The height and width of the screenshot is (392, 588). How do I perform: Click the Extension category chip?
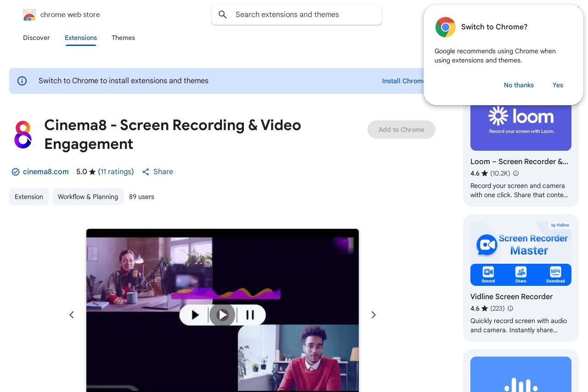click(x=29, y=197)
